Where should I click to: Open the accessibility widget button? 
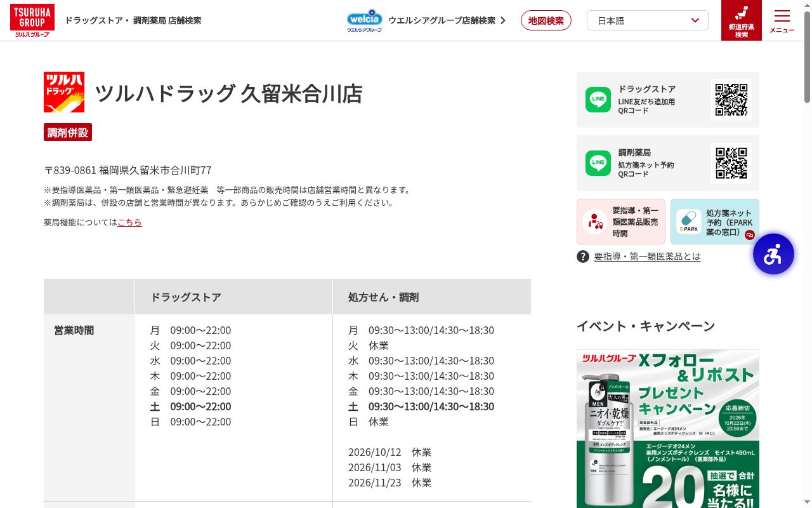coord(773,254)
